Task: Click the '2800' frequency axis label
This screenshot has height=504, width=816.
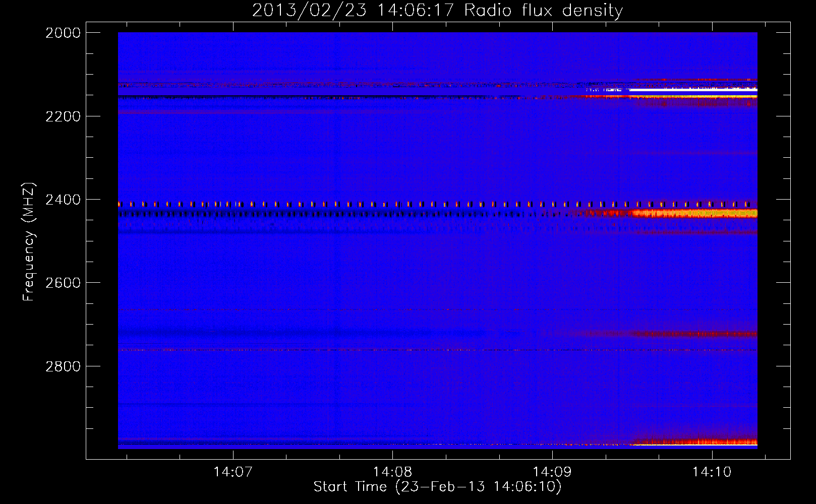Action: point(63,366)
